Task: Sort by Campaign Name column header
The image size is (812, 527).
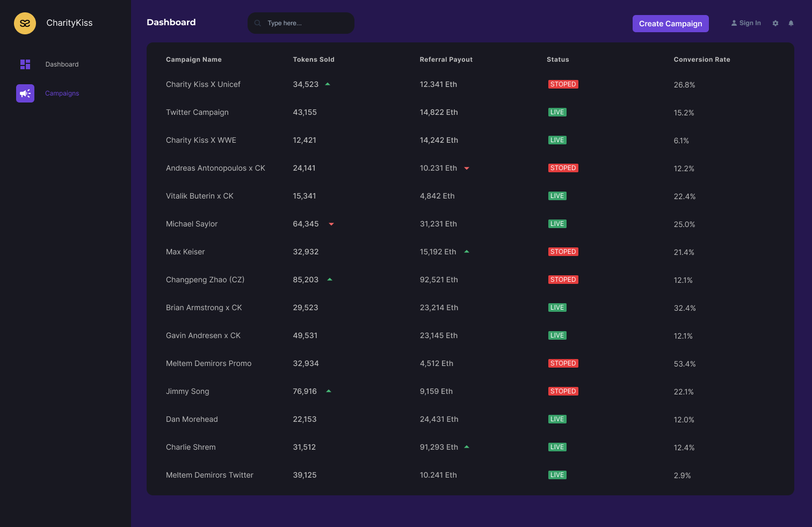Action: point(194,60)
